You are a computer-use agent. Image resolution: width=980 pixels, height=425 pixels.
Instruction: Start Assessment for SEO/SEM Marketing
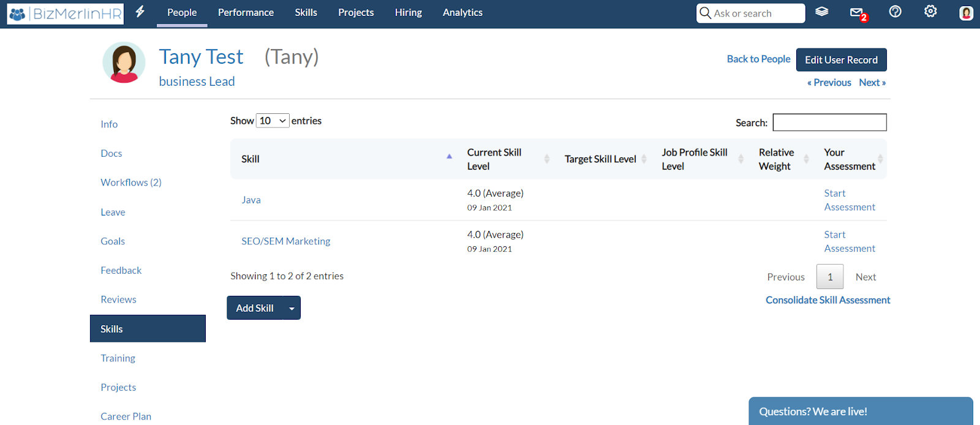[850, 241]
